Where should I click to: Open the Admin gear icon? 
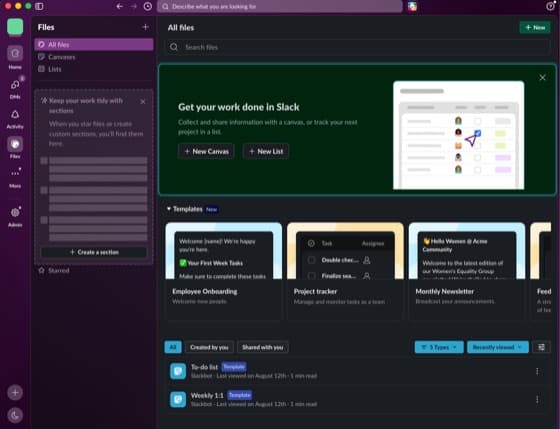(x=15, y=213)
